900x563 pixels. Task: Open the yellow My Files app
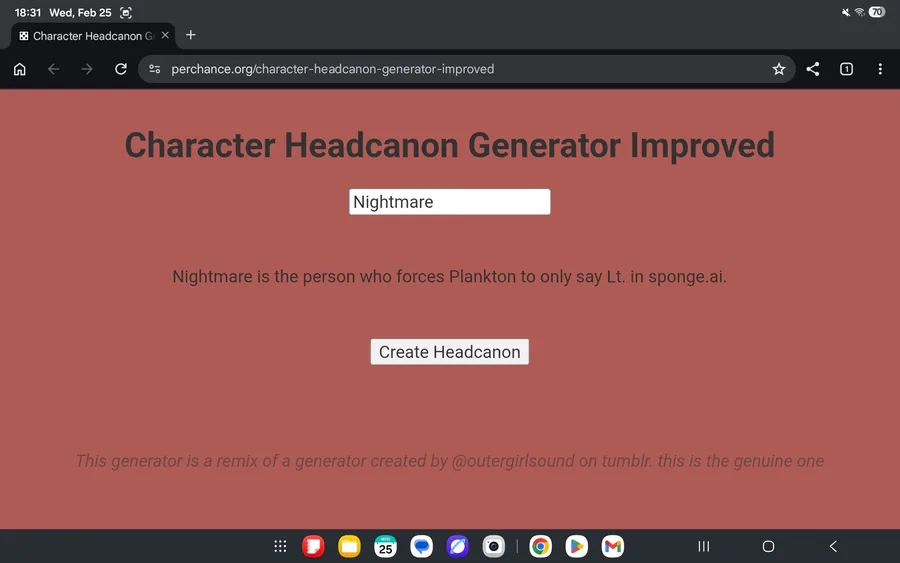click(x=349, y=546)
